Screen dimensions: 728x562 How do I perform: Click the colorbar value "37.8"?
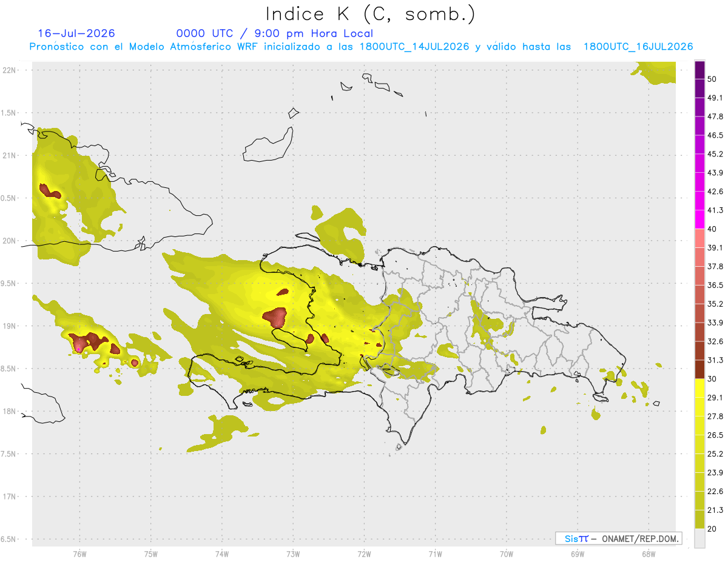coord(715,267)
